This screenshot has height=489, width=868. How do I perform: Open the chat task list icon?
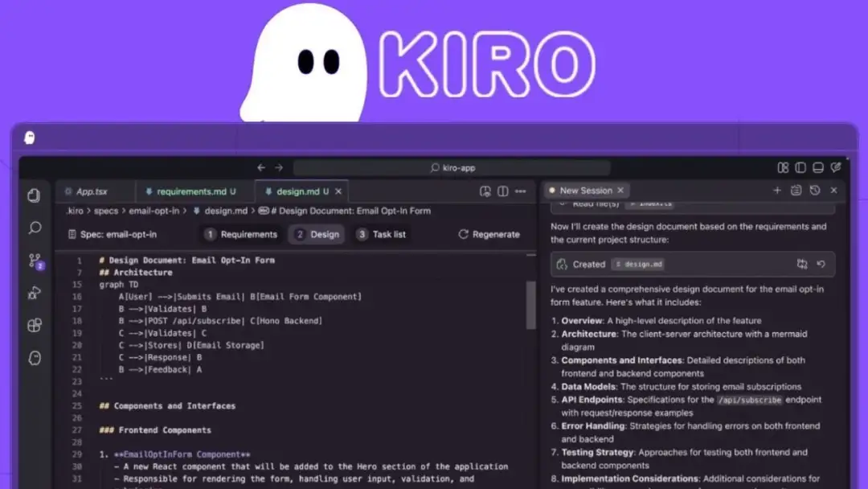point(796,191)
